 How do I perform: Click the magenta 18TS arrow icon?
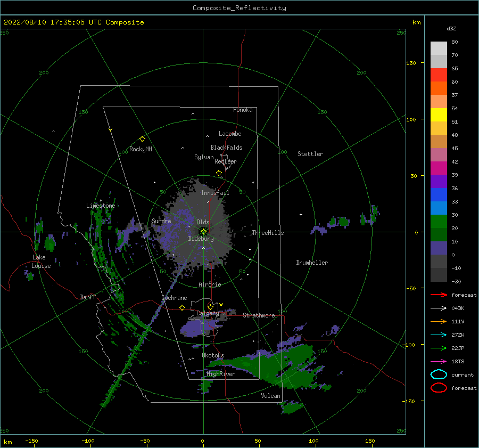[x=439, y=362]
